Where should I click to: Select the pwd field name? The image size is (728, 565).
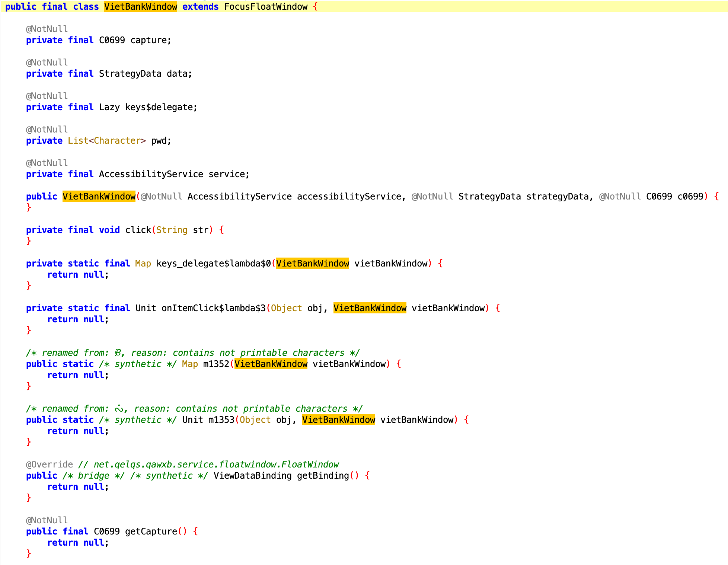pyautogui.click(x=159, y=141)
